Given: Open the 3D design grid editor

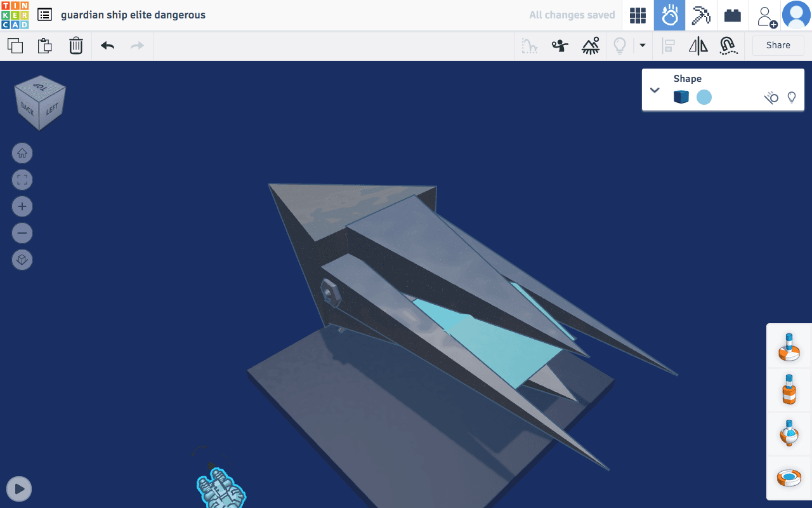Looking at the screenshot, I should [638, 15].
